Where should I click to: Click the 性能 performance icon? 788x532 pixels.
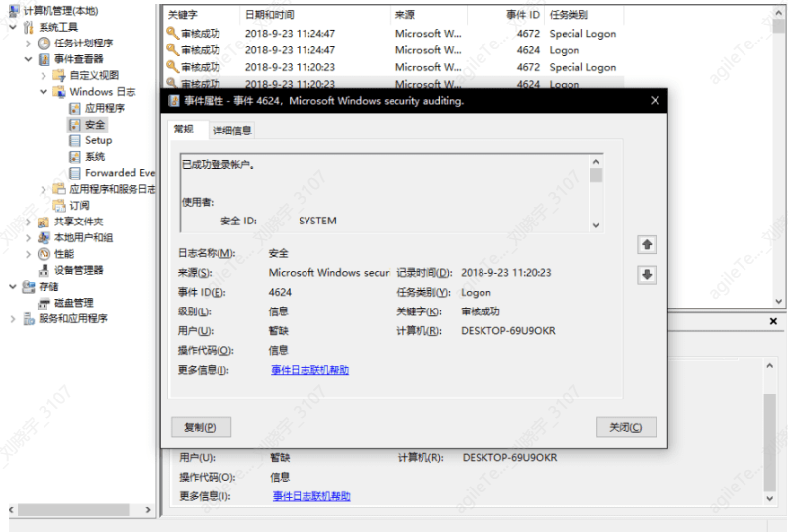(44, 254)
